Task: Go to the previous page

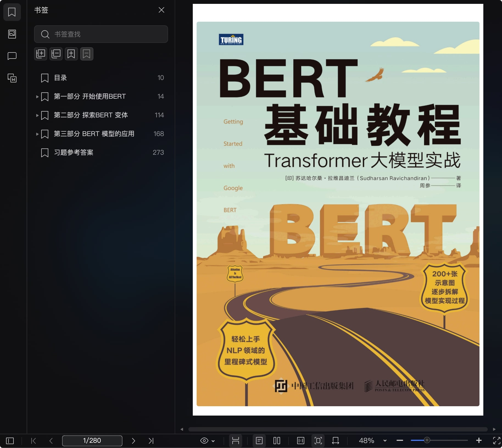Action: (51, 441)
